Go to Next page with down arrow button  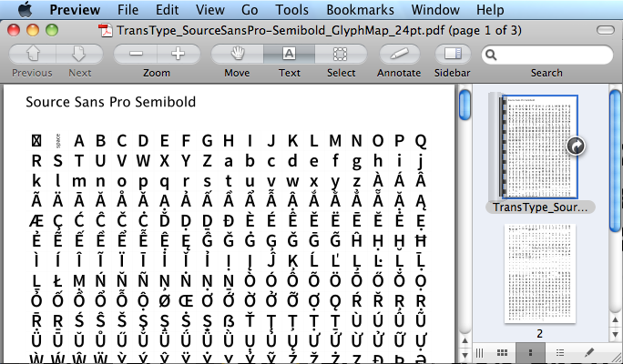79,54
